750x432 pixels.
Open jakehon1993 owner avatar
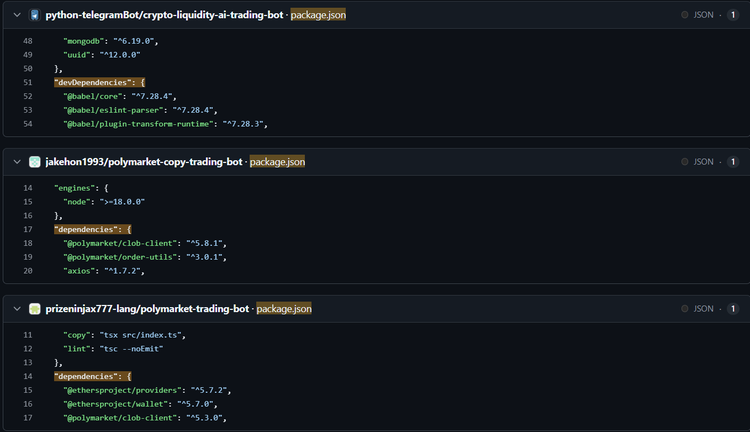coord(34,162)
